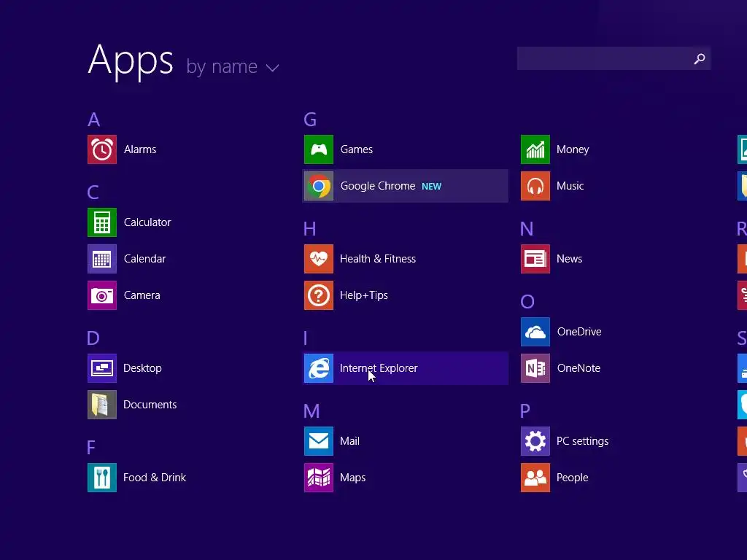Image resolution: width=747 pixels, height=560 pixels.
Task: Click the letter D group header
Action: (93, 338)
